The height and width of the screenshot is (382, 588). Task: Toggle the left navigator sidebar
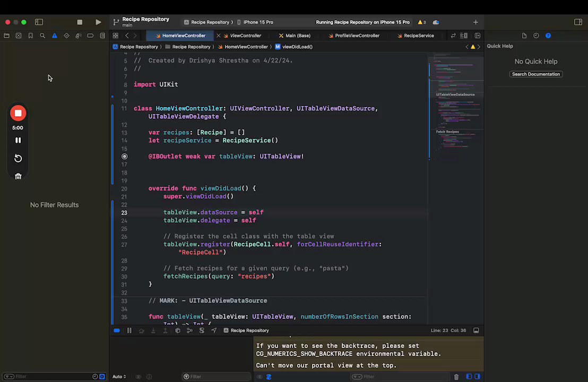click(x=39, y=22)
